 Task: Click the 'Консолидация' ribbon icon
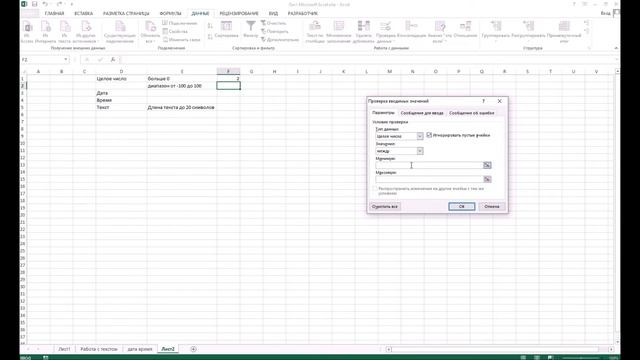pos(411,30)
